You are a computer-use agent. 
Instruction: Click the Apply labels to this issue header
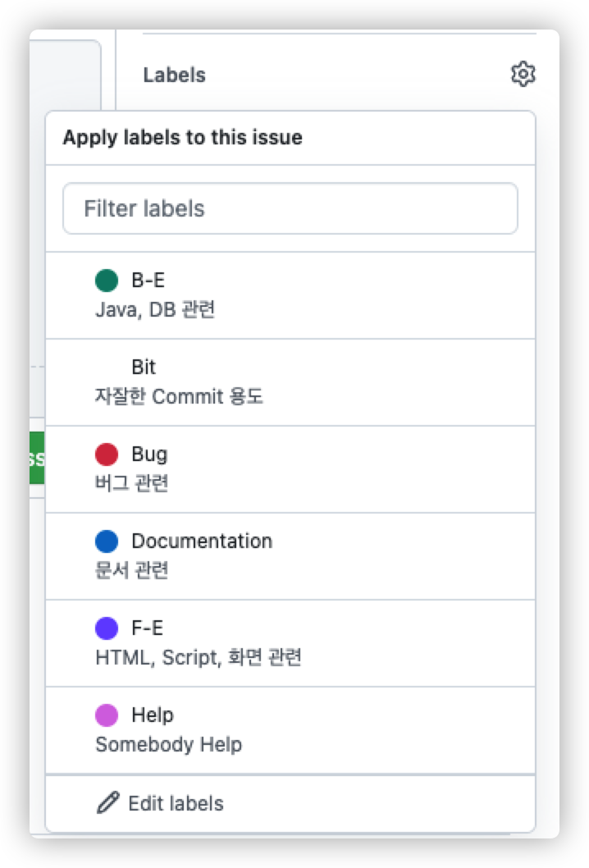pyautogui.click(x=184, y=137)
